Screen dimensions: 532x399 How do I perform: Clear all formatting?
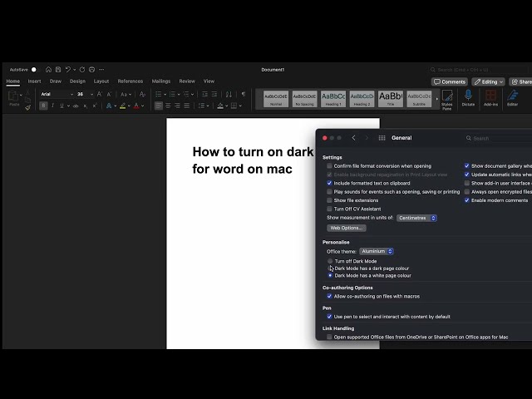(x=142, y=94)
